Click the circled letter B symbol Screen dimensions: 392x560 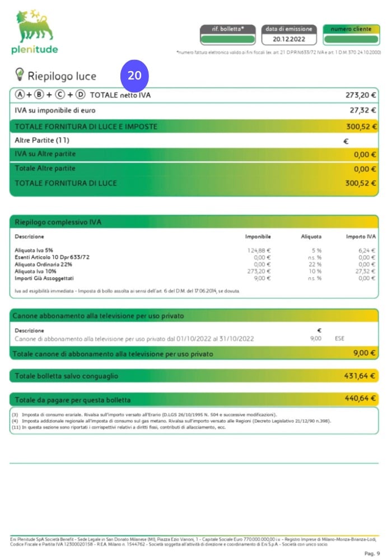pyautogui.click(x=39, y=95)
